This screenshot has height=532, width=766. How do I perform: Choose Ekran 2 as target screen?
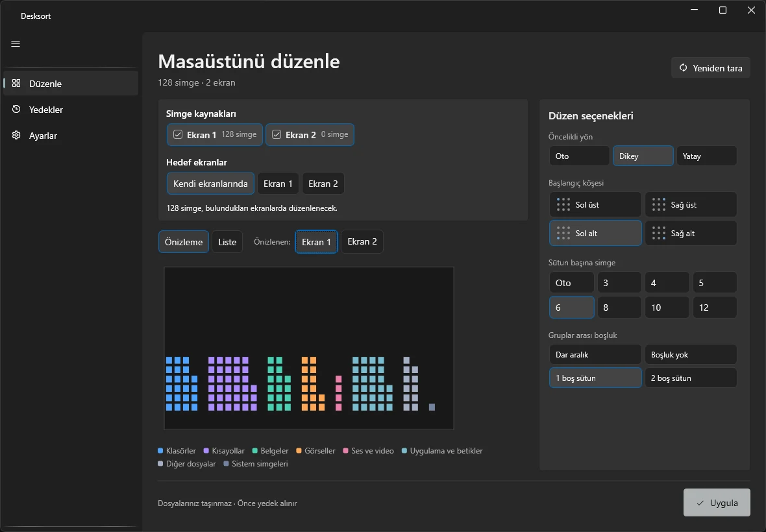323,184
